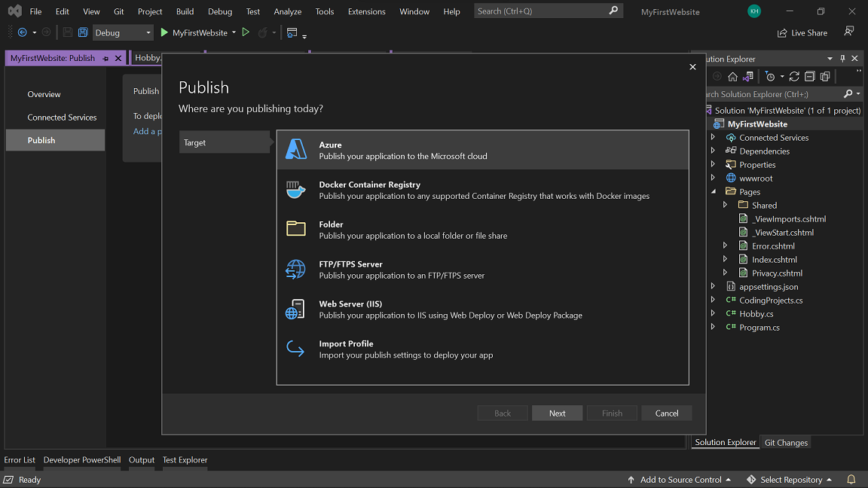
Task: Open the Select Repository dropdown
Action: coord(790,480)
